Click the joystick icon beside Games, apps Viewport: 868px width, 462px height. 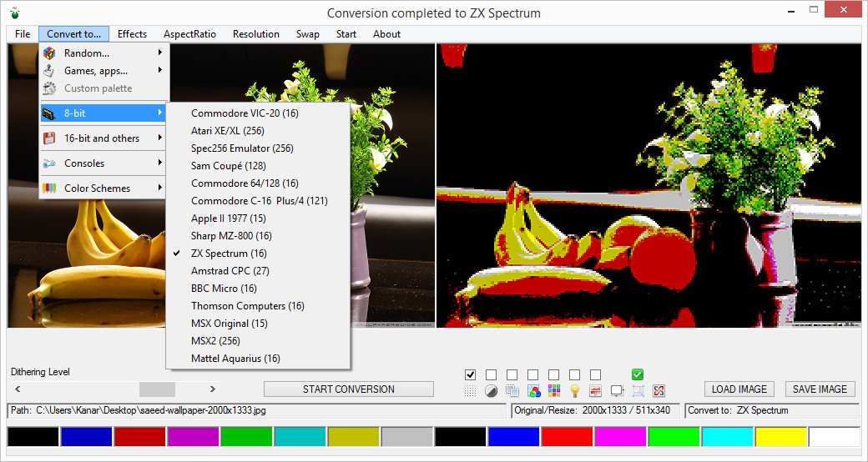click(x=49, y=71)
